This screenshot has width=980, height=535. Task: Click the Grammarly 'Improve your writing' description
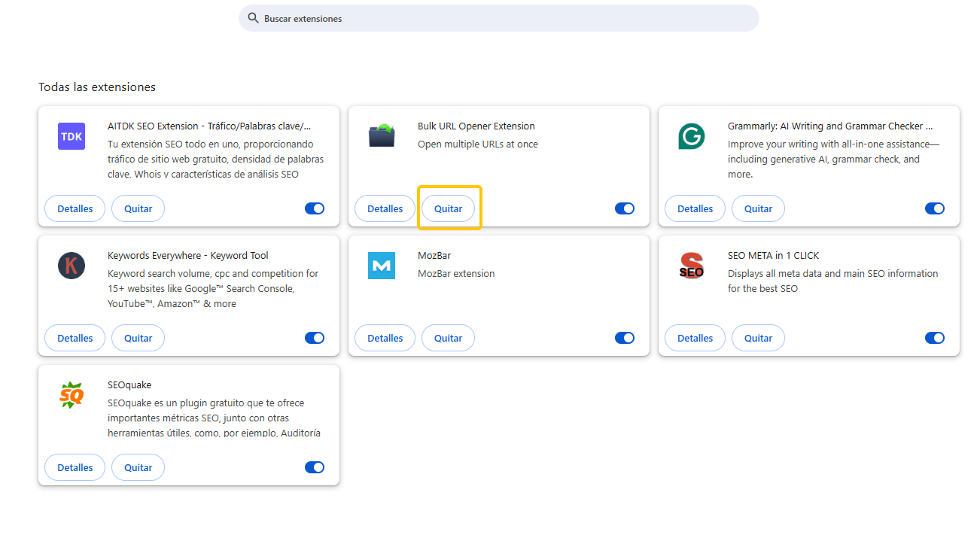[833, 159]
